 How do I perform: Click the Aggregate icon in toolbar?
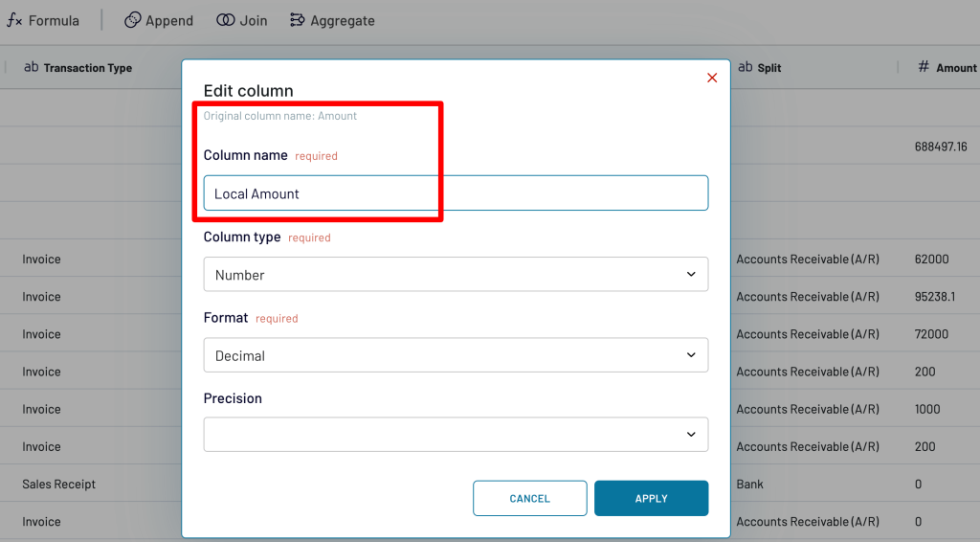(x=297, y=20)
